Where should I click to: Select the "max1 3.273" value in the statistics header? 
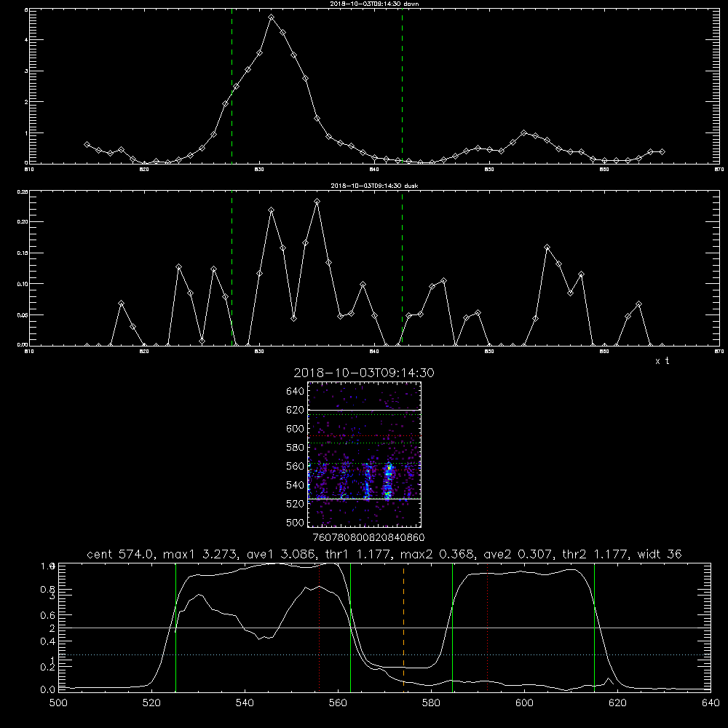[201, 554]
